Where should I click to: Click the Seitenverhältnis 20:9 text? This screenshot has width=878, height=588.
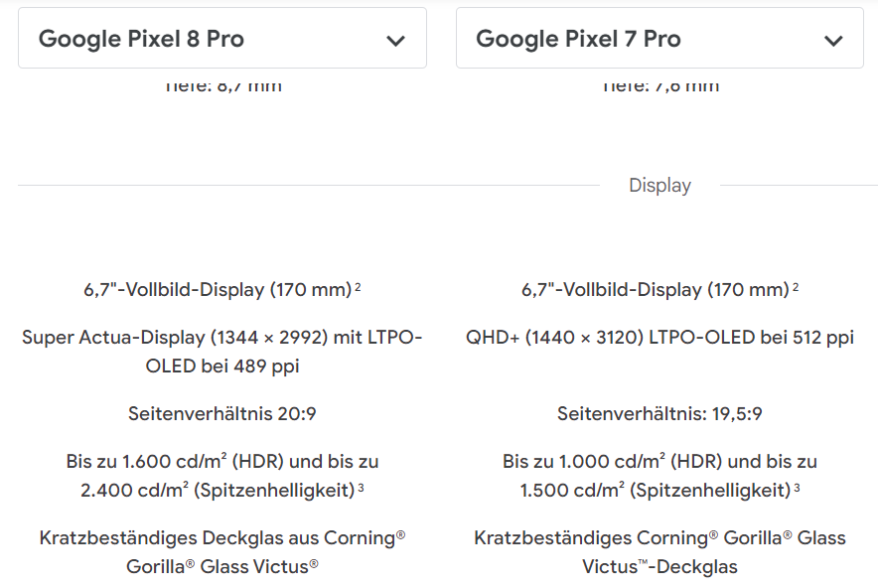point(222,413)
